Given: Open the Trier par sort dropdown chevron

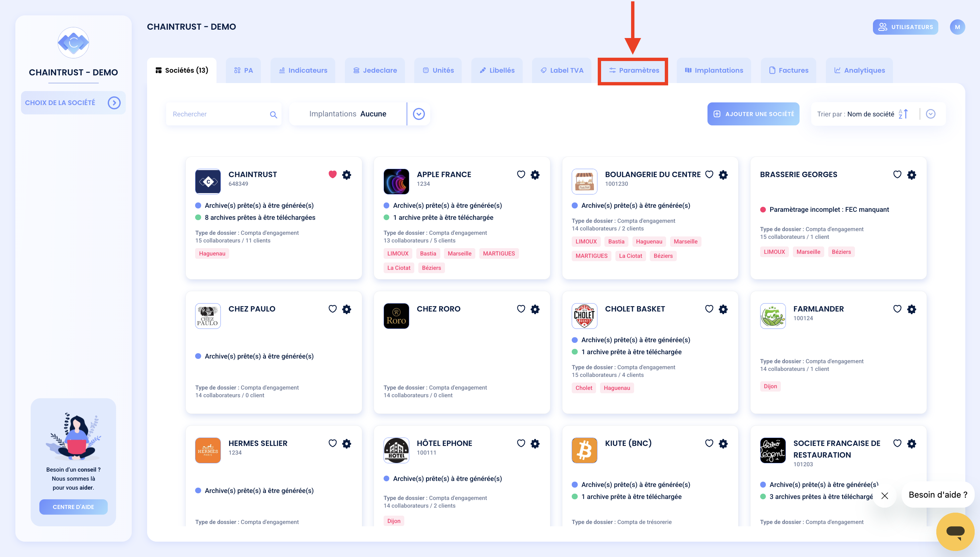Looking at the screenshot, I should click(930, 114).
